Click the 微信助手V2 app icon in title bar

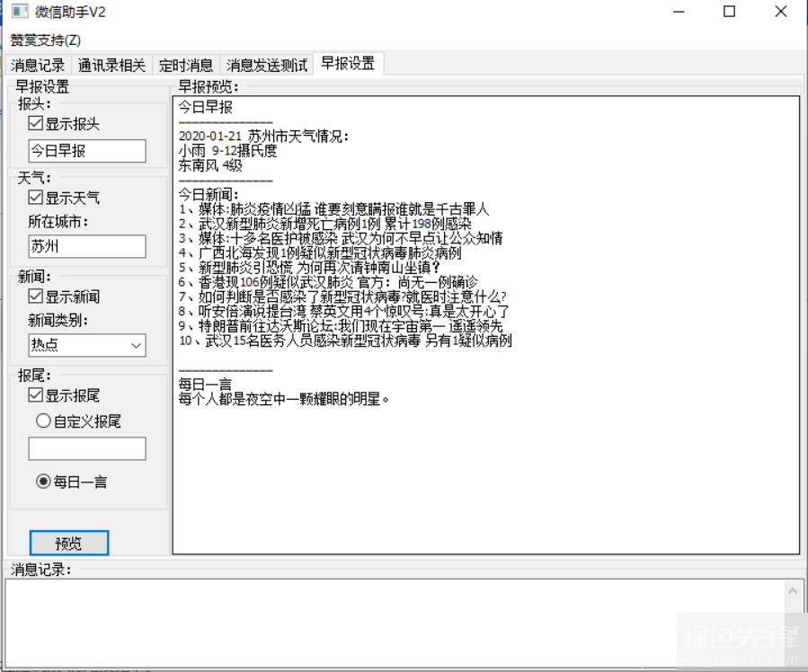click(x=20, y=12)
